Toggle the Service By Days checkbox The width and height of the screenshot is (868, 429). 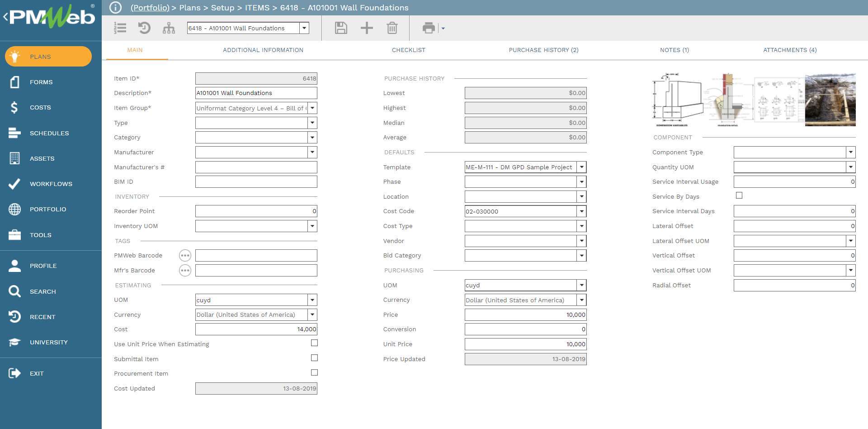pos(739,195)
